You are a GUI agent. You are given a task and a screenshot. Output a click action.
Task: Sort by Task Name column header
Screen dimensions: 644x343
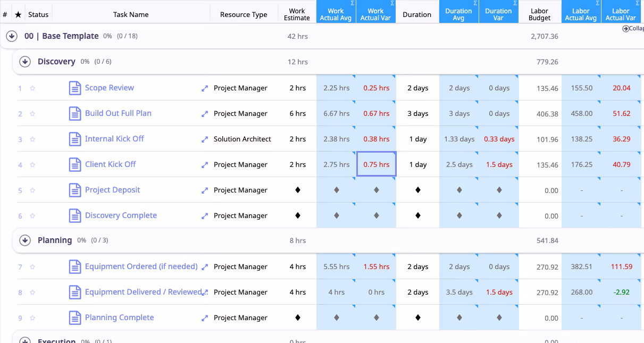click(x=131, y=14)
